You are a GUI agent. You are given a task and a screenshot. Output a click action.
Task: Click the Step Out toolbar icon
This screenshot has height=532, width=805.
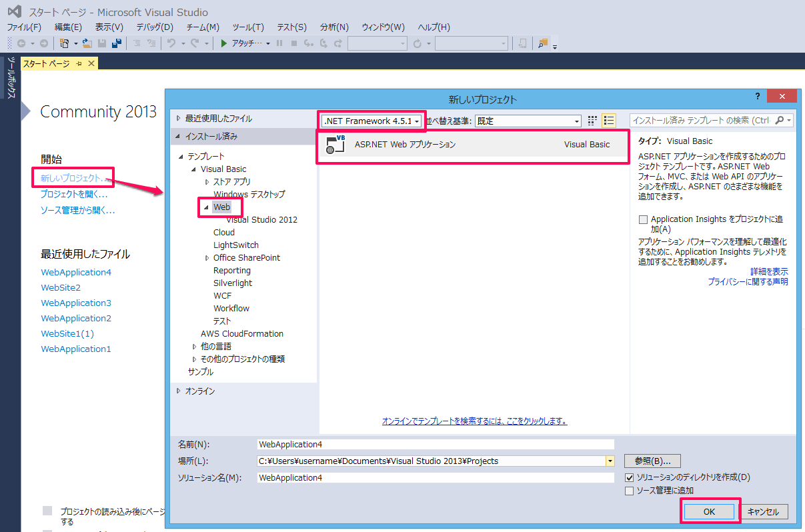click(338, 43)
